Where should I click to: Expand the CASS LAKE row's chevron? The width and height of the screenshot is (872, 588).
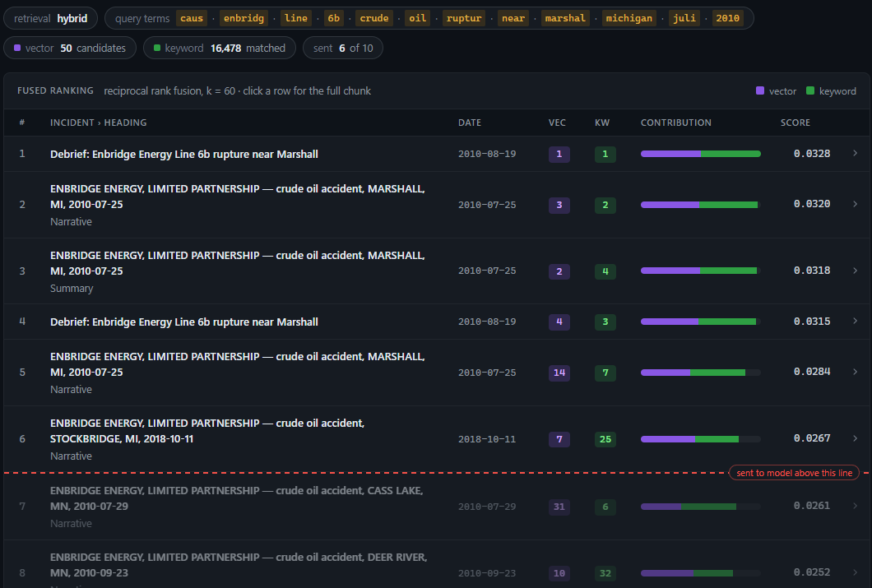tap(855, 505)
